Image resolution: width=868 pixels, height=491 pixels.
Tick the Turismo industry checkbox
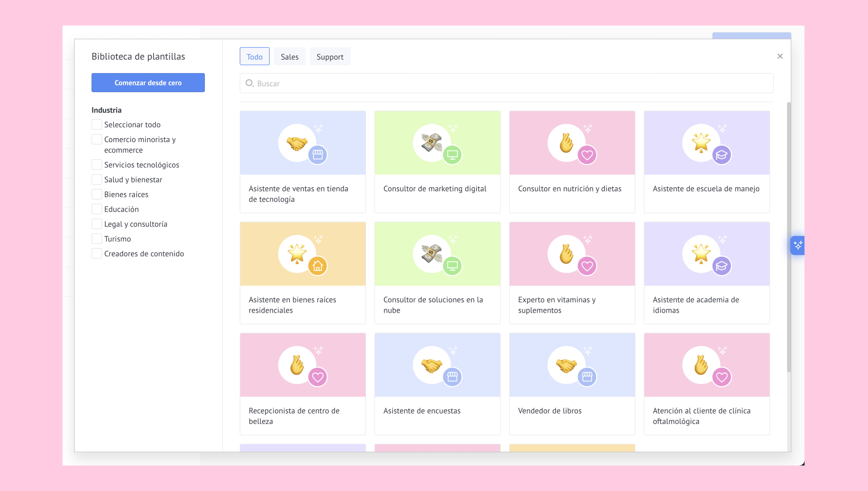[x=97, y=239]
